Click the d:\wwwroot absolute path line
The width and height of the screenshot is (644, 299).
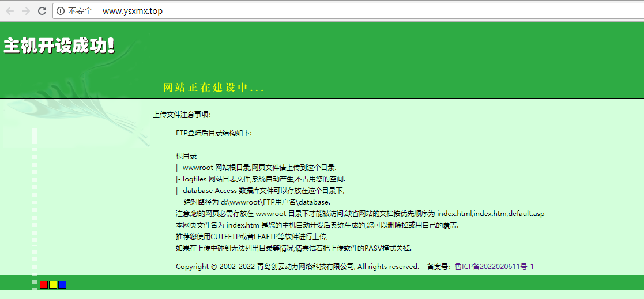257,202
